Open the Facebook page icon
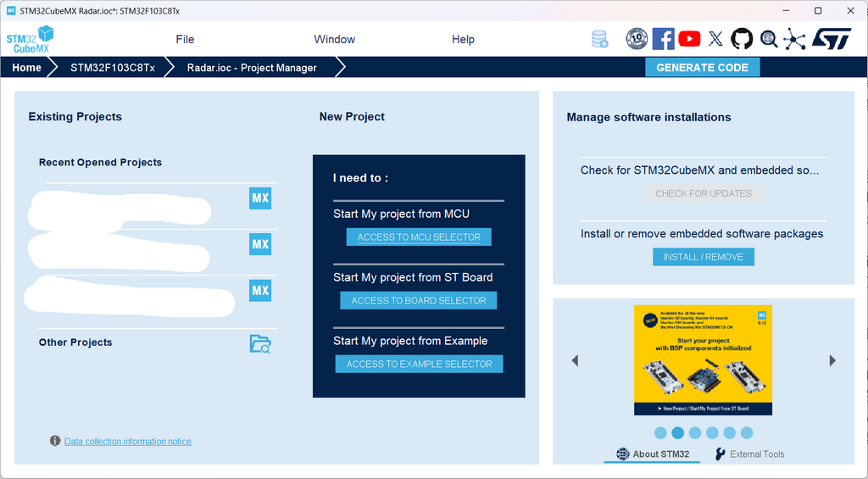This screenshot has height=479, width=868. 663,39
